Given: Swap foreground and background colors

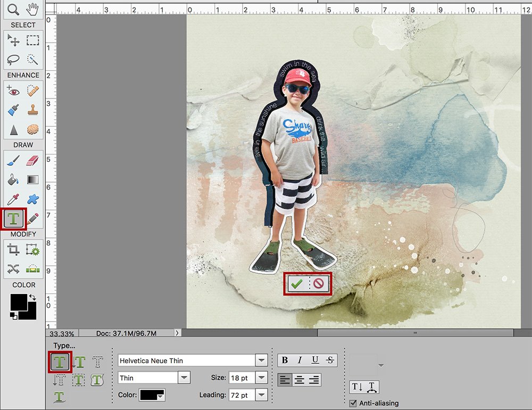Looking at the screenshot, I should click(x=32, y=297).
